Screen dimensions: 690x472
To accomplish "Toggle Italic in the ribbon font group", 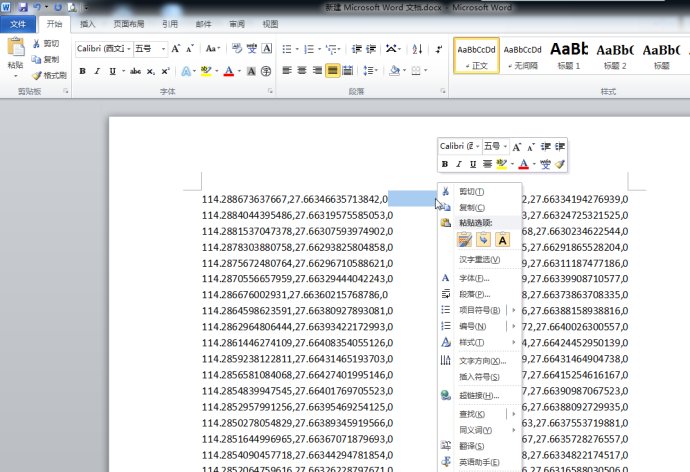I will (96, 71).
